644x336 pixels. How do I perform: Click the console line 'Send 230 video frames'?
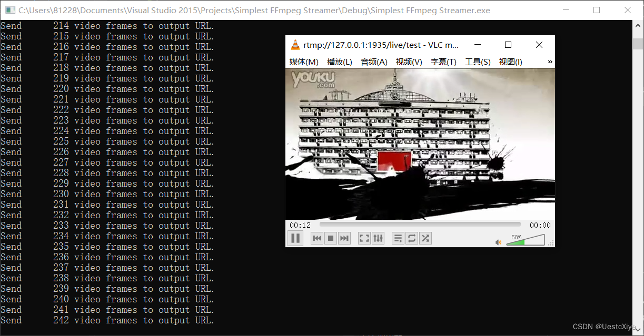[107, 194]
